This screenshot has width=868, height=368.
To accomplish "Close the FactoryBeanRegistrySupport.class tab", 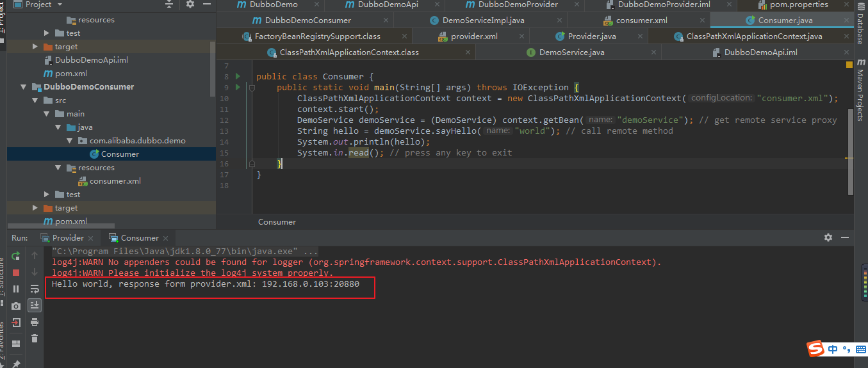I will 404,37.
